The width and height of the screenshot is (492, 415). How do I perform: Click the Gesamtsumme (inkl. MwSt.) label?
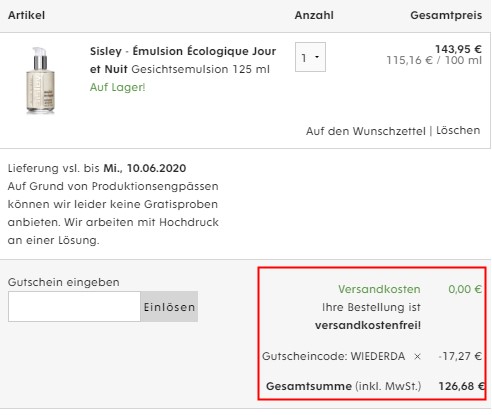click(343, 386)
